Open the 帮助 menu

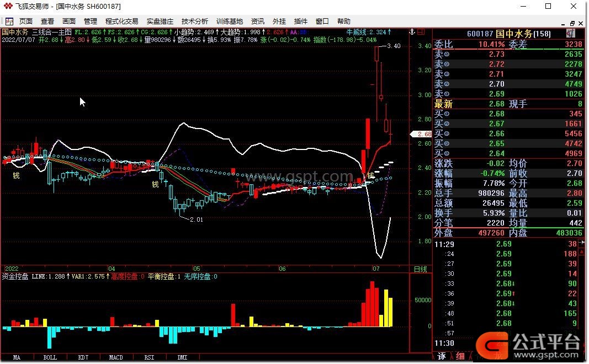pyautogui.click(x=344, y=22)
